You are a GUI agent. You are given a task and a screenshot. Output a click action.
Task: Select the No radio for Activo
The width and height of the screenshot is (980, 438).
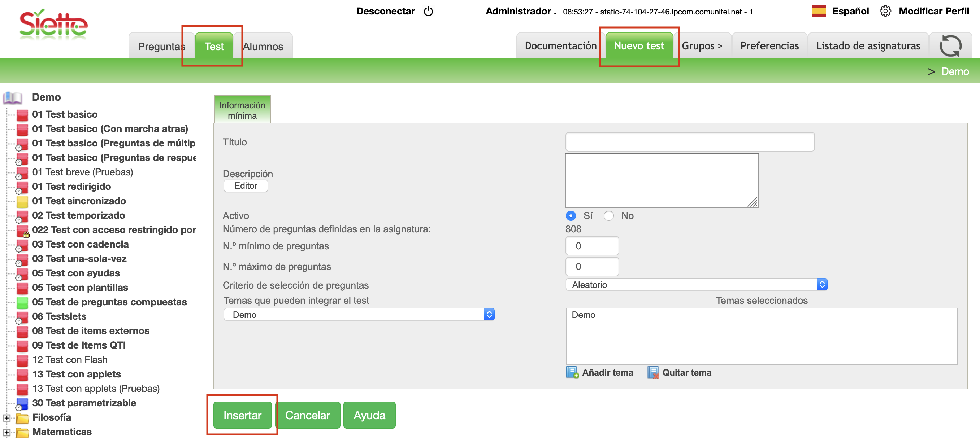tap(608, 216)
